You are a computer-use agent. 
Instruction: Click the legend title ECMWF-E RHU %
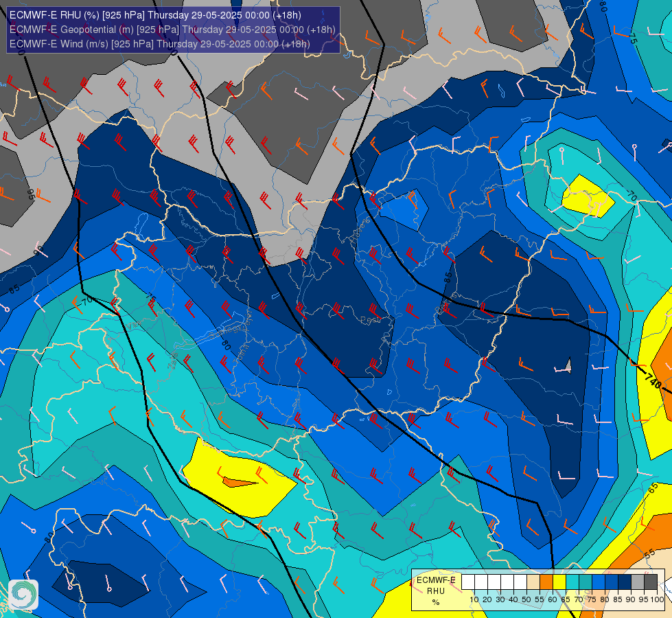[436, 591]
